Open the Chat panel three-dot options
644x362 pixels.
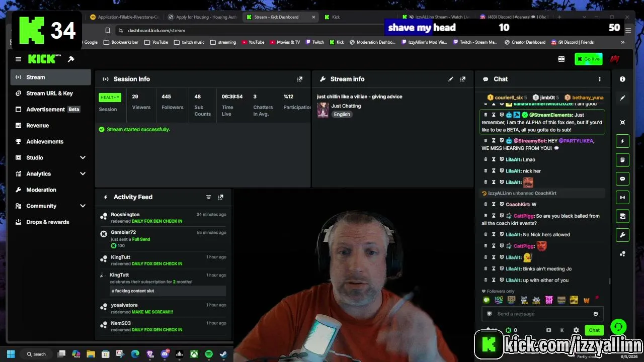pos(599,79)
